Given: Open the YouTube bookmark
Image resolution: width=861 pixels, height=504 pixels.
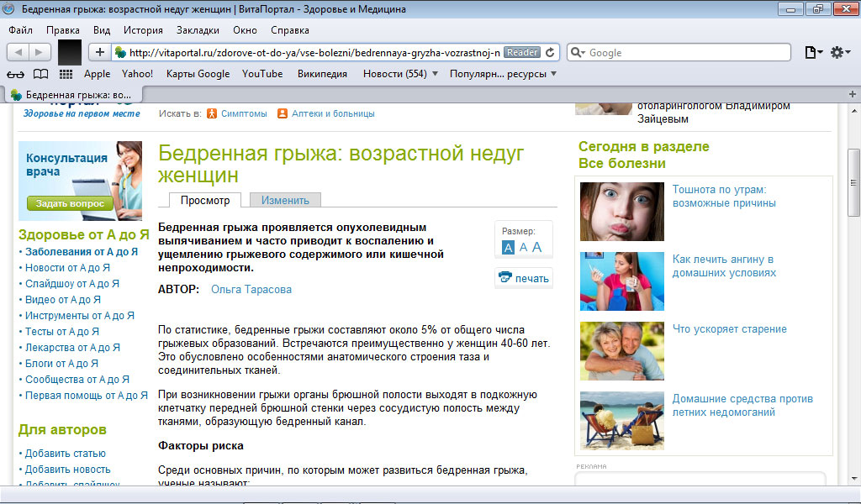Looking at the screenshot, I should tap(262, 73).
